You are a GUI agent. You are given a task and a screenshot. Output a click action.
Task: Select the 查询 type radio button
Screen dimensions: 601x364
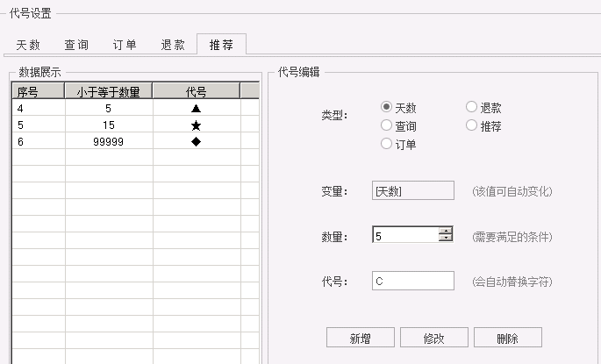click(x=386, y=125)
